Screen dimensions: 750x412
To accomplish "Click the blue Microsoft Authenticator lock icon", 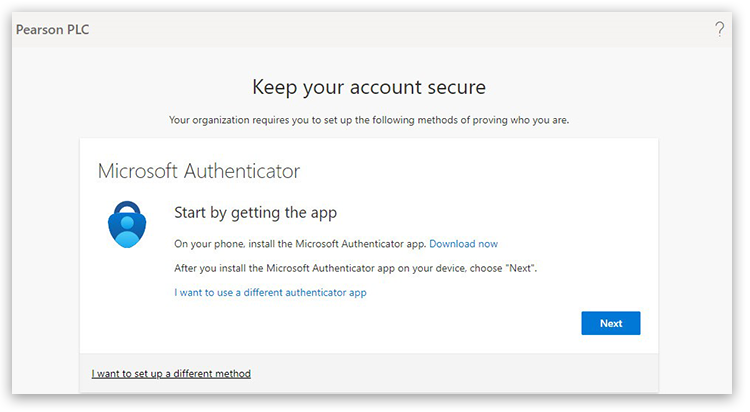I will [x=127, y=224].
